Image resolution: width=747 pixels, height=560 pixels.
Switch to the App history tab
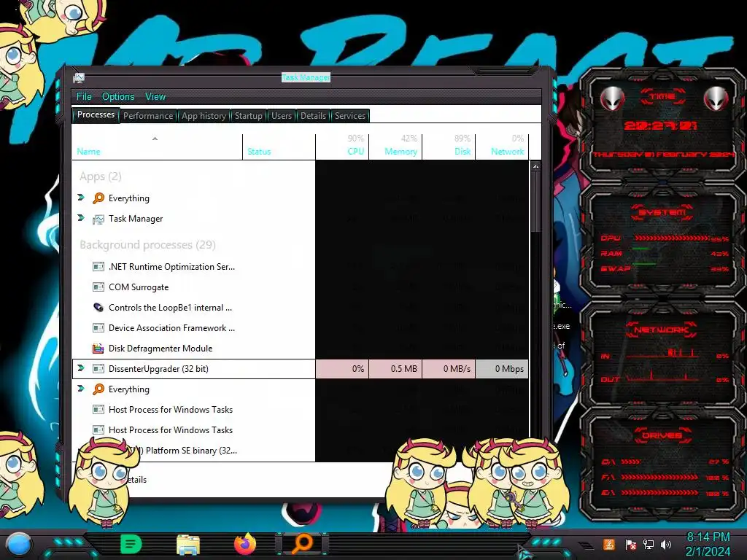click(x=204, y=116)
